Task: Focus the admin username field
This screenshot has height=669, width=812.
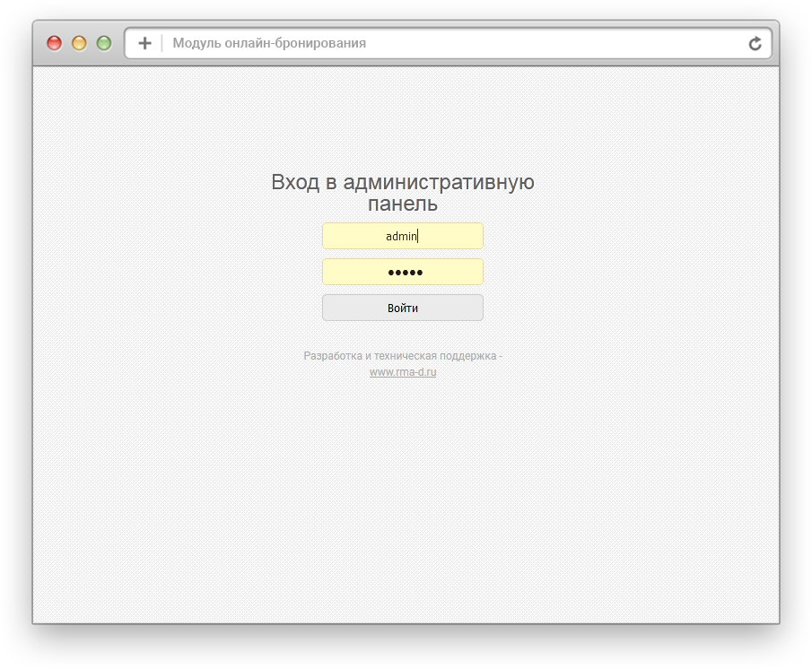Action: [402, 236]
